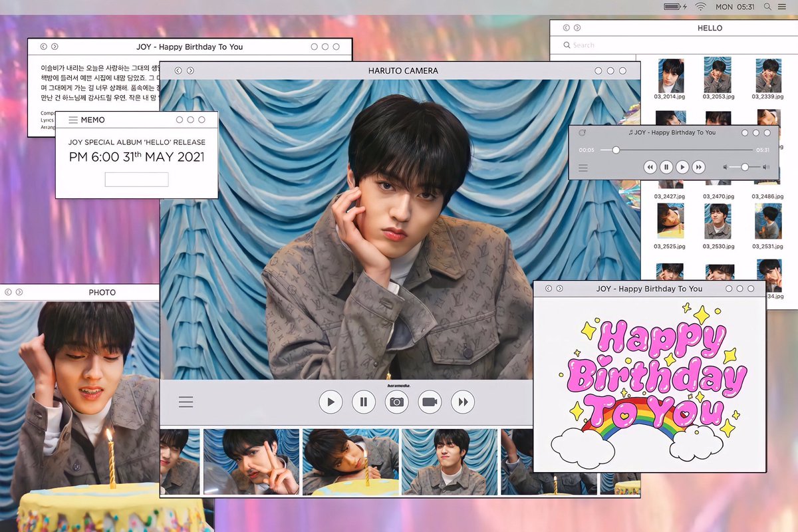Open Spotlight search from the menu bar
Image resolution: width=798 pixels, height=532 pixels.
768,7
